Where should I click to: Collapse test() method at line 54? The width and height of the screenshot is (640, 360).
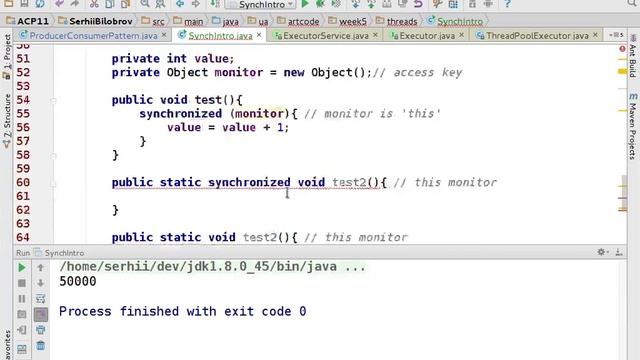53,100
